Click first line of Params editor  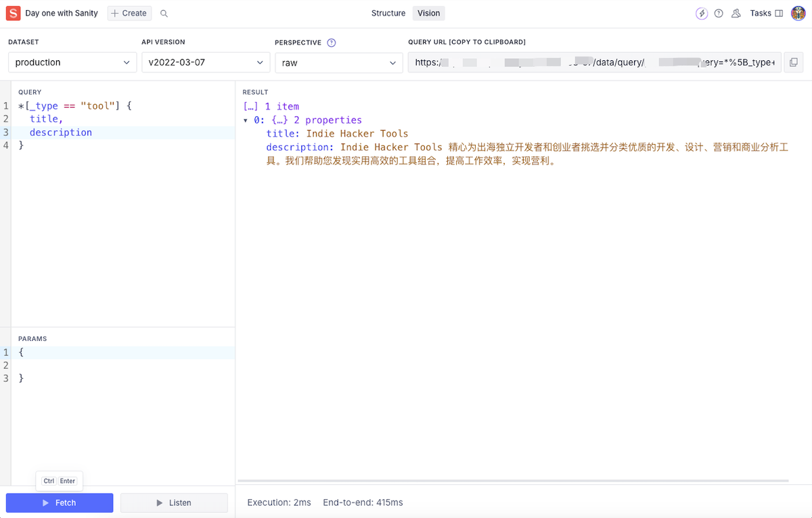[123, 352]
